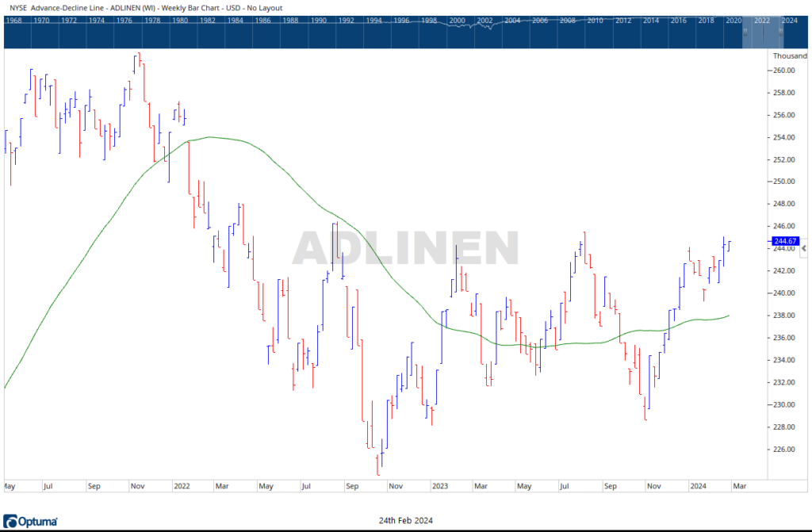Click the ADLINEN watermark in chart center
Viewport: 812px width, 532px height.
coord(405,248)
